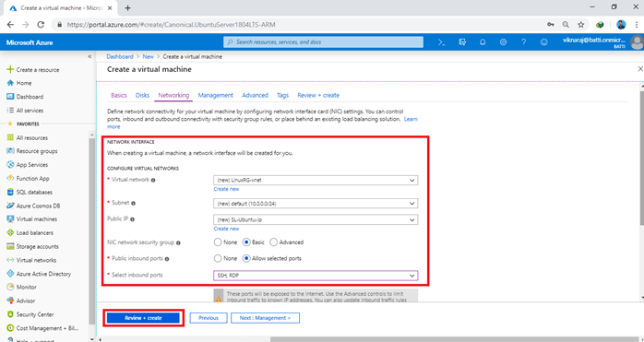644x342 pixels.
Task: Click the Azure search resources field
Action: point(323,41)
